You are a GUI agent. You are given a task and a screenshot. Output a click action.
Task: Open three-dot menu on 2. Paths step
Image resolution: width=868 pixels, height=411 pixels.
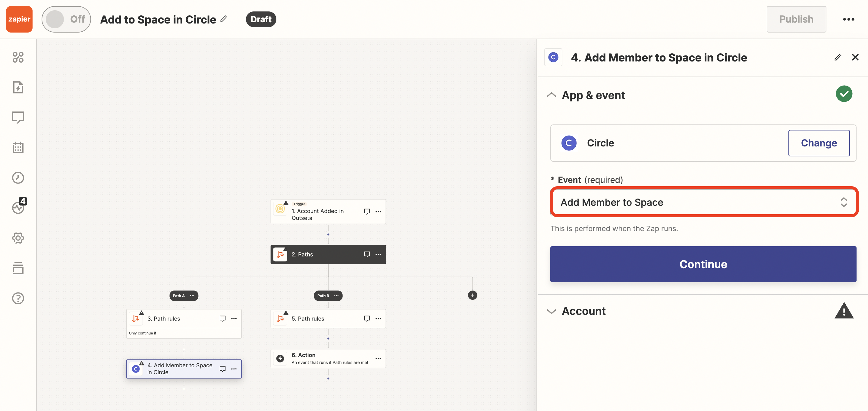[x=378, y=254]
